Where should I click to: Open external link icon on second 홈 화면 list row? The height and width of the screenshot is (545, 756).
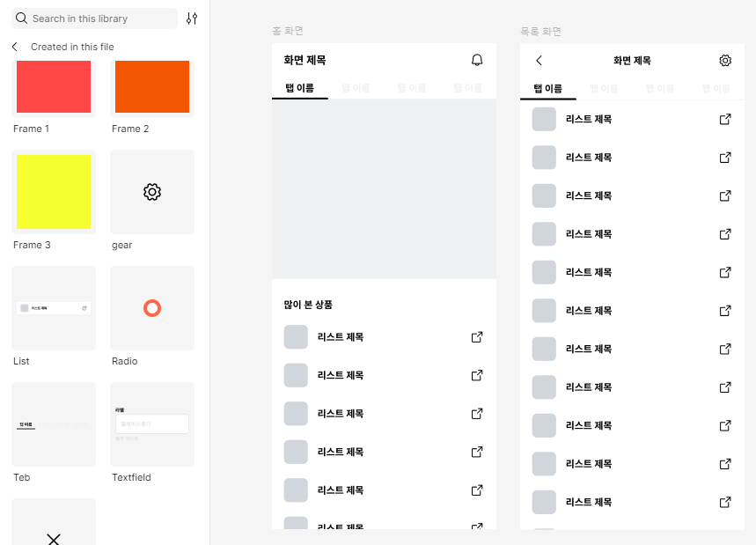(477, 375)
